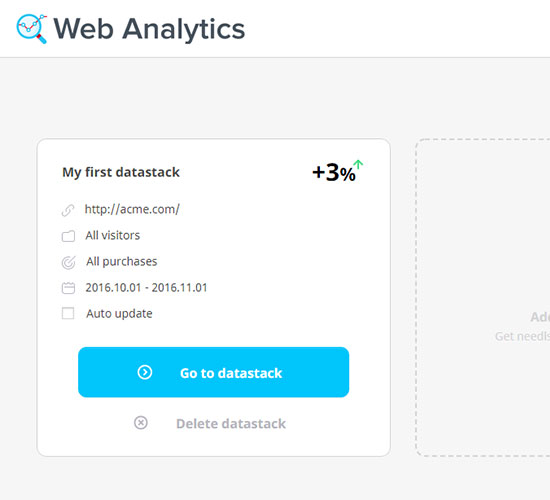This screenshot has height=500, width=550.
Task: Click the Web Analytics magnifier logo icon
Action: click(x=32, y=28)
